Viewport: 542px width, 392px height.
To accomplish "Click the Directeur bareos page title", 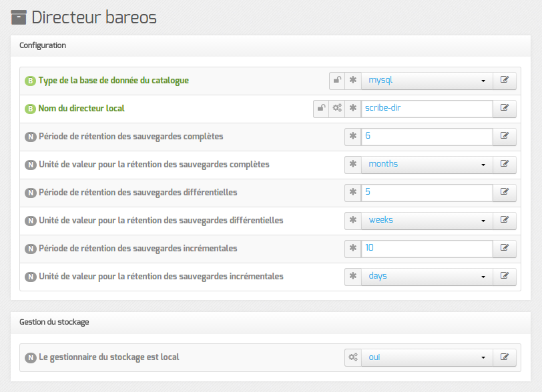I will [94, 17].
